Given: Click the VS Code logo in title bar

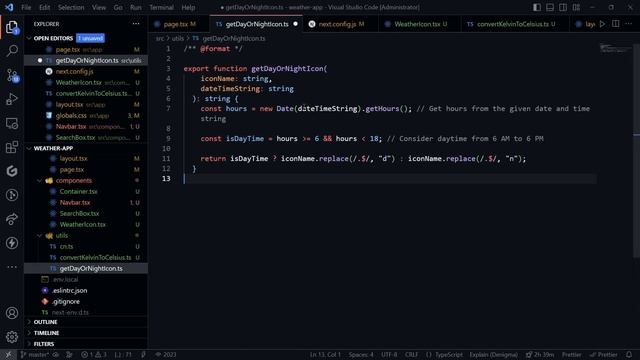Looking at the screenshot, I should click(x=9, y=7).
